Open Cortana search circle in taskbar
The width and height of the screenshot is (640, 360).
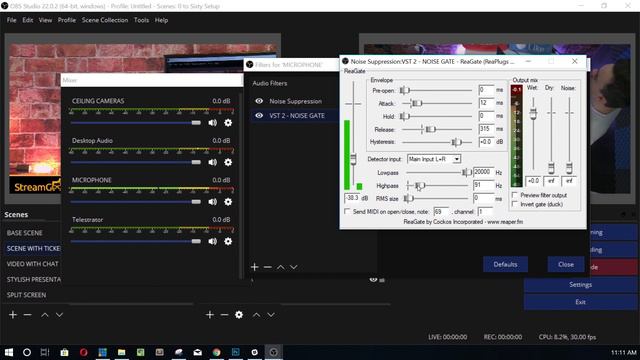pos(27,352)
